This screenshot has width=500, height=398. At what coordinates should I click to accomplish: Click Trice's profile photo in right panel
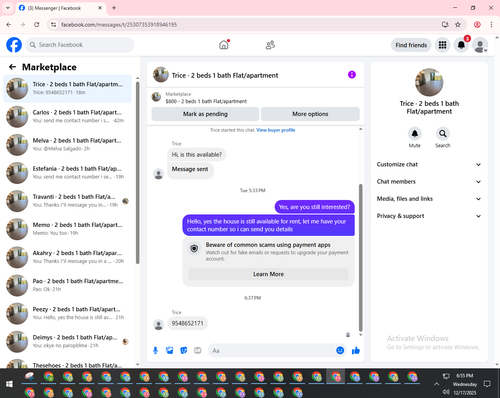[429, 82]
